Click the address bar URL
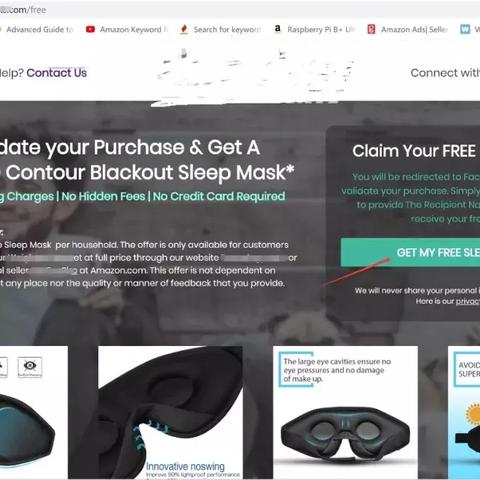The height and width of the screenshot is (480, 480). (x=23, y=10)
